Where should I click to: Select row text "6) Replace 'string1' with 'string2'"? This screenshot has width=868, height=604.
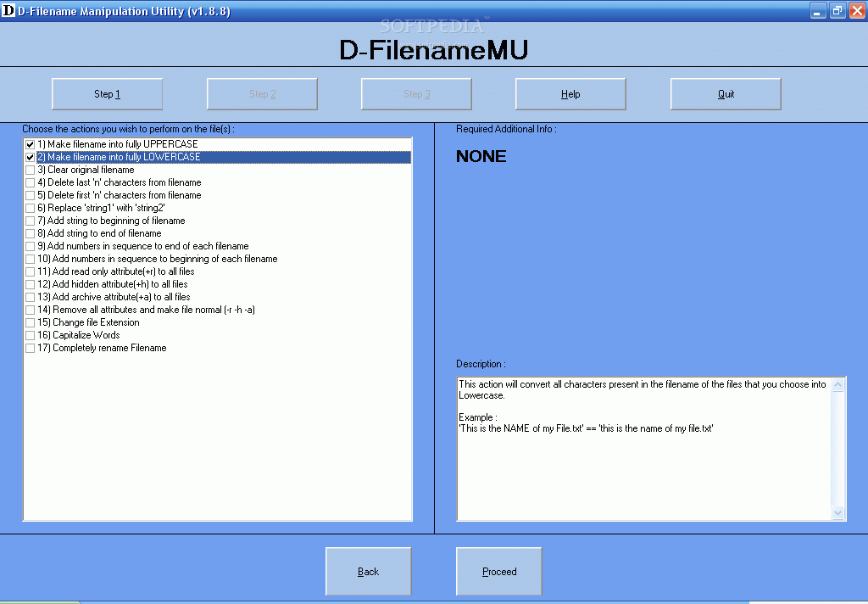[102, 209]
